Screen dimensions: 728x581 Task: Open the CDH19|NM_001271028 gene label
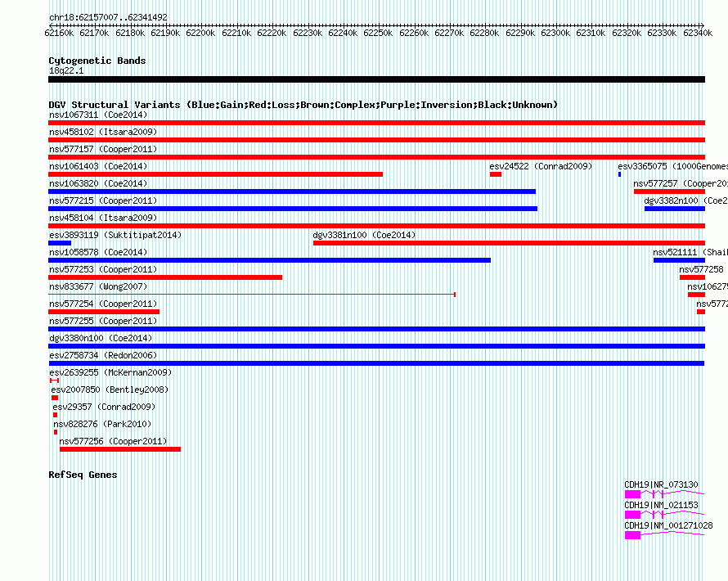[x=668, y=525]
